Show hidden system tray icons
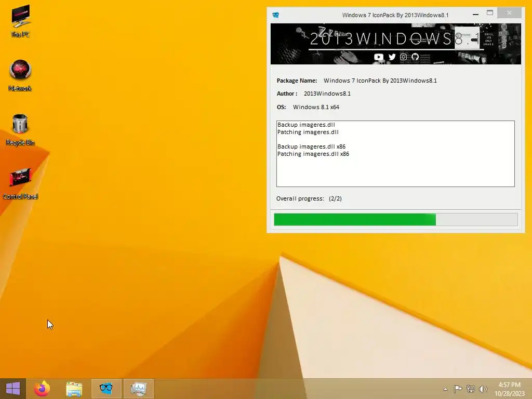 tap(445, 389)
